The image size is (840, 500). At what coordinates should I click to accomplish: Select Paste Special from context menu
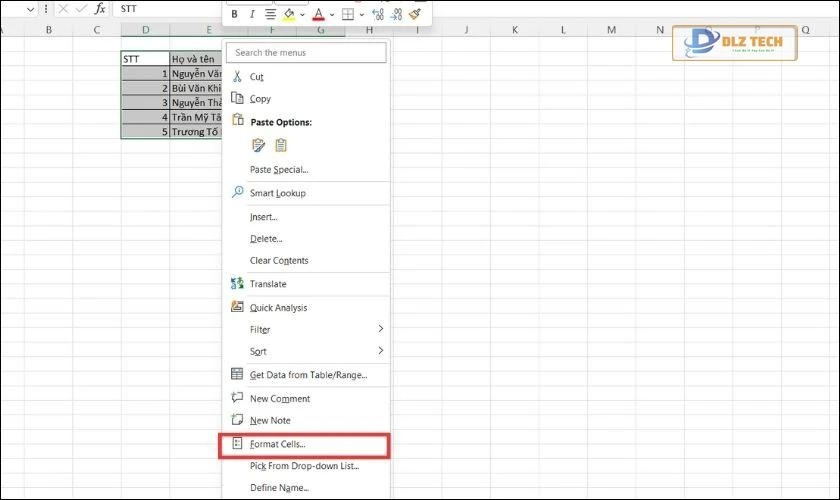(x=279, y=170)
